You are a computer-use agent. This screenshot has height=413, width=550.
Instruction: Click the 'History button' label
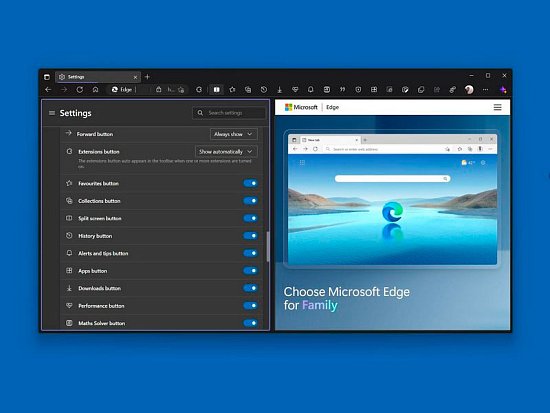95,236
